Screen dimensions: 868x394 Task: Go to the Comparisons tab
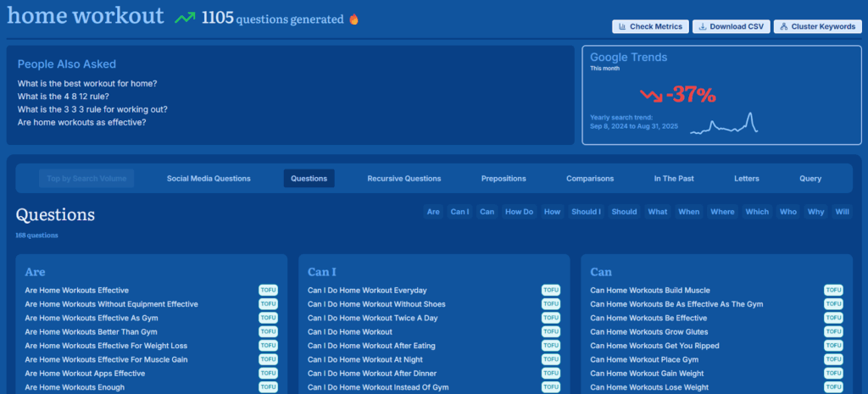[590, 179]
